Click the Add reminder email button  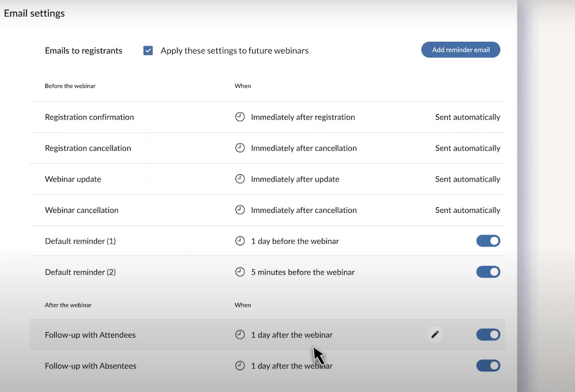tap(460, 49)
